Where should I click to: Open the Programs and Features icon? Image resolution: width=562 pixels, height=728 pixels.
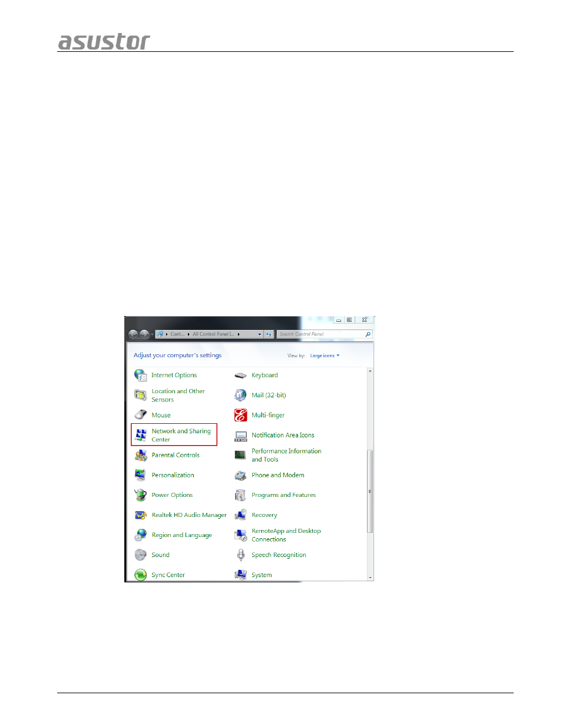[x=240, y=495]
